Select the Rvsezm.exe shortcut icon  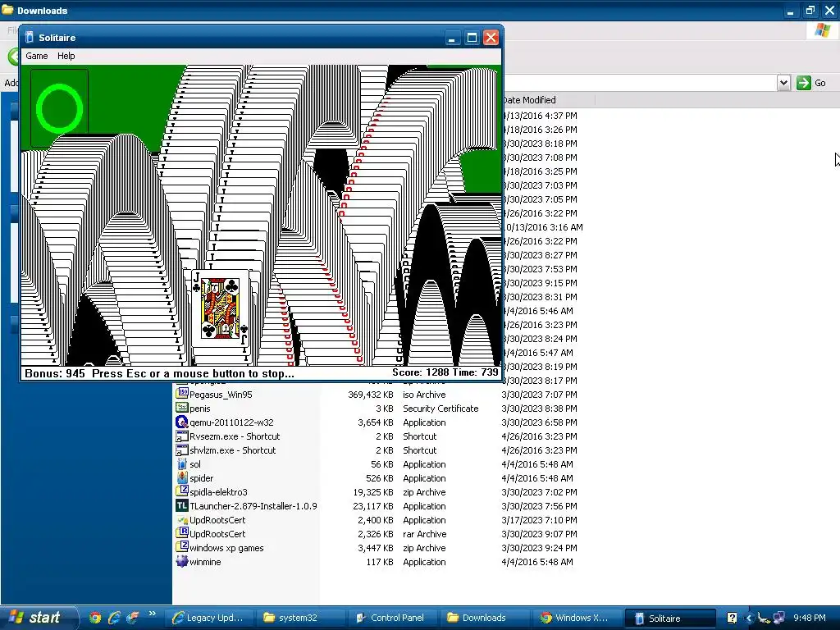pyautogui.click(x=182, y=436)
